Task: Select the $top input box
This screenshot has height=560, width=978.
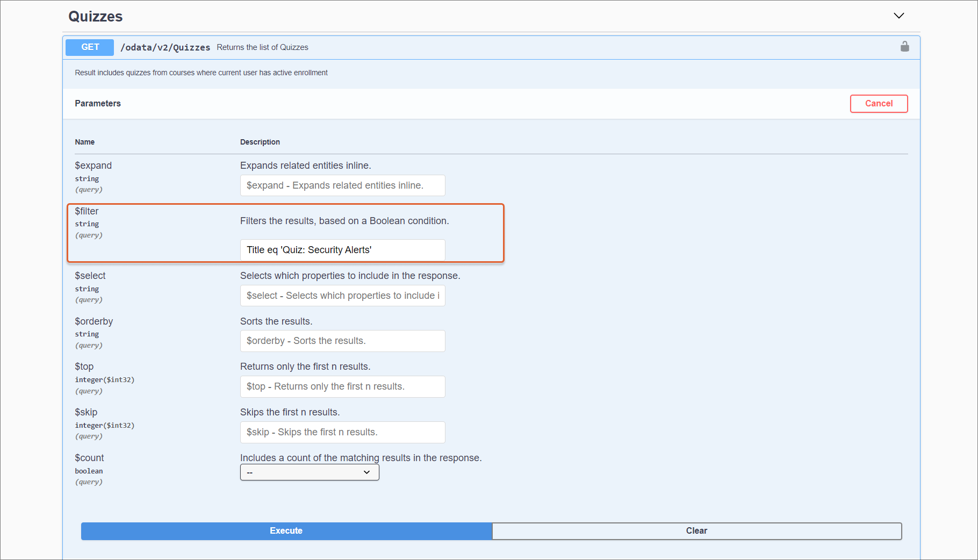Action: pos(342,387)
